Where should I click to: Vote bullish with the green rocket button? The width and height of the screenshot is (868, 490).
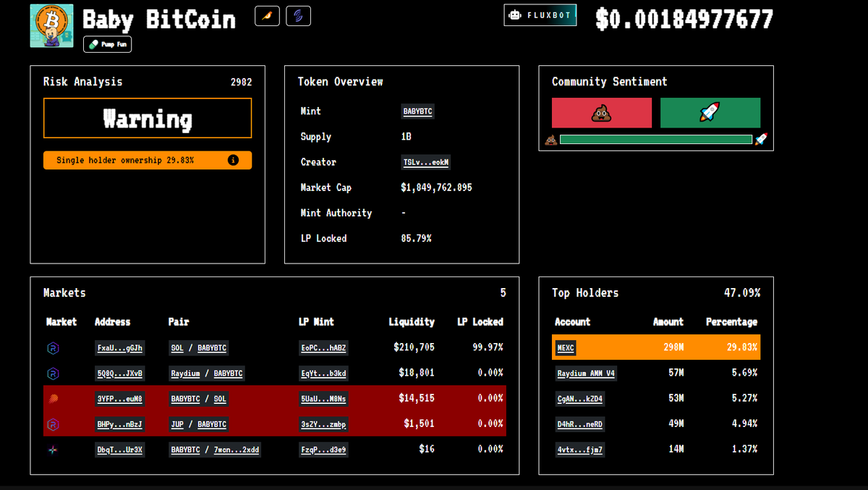[x=710, y=113]
